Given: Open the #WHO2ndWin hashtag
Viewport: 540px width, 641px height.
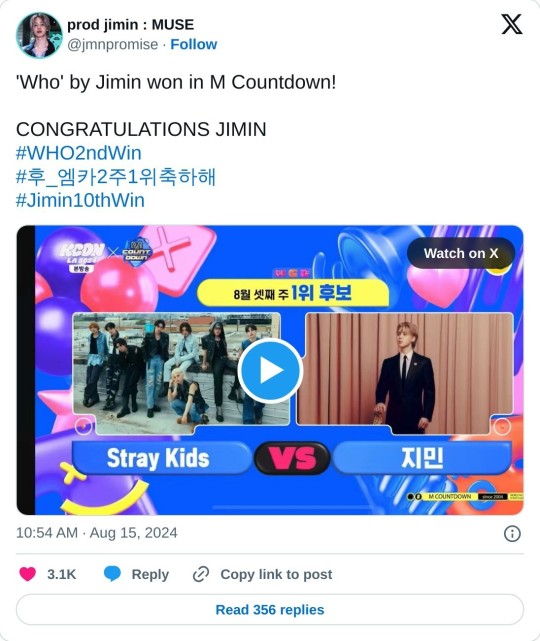Looking at the screenshot, I should 78,153.
